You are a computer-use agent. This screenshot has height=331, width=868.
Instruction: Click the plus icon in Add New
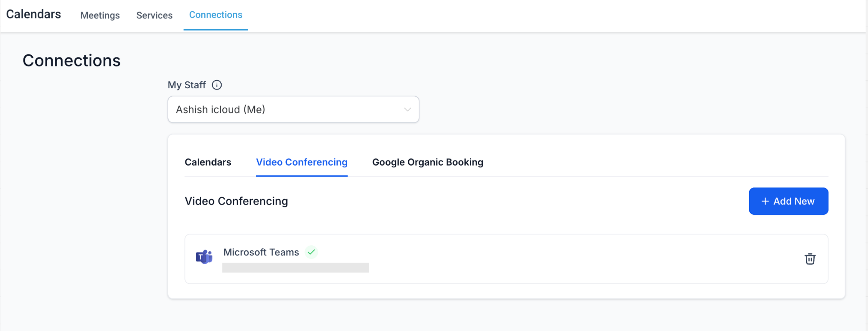tap(765, 201)
